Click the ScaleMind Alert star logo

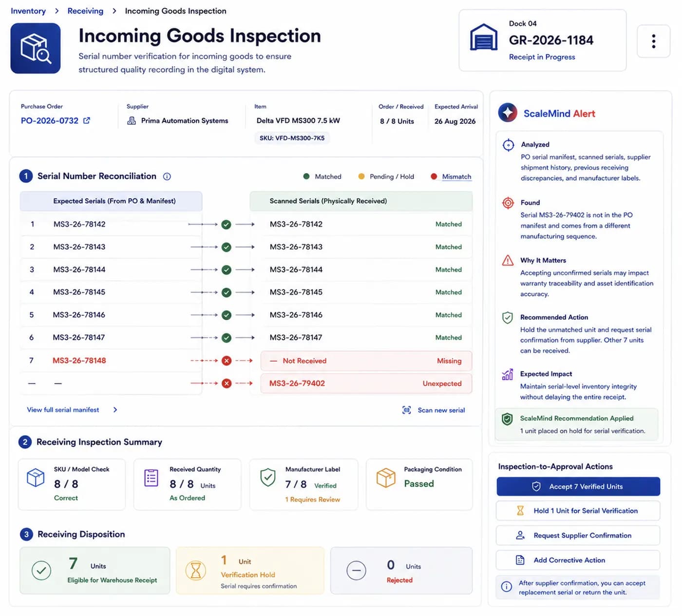508,113
